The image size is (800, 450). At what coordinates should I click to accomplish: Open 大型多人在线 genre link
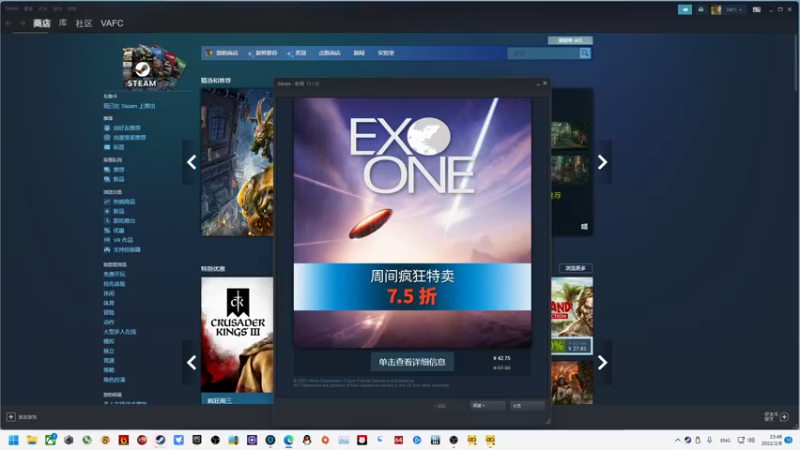pos(120,332)
